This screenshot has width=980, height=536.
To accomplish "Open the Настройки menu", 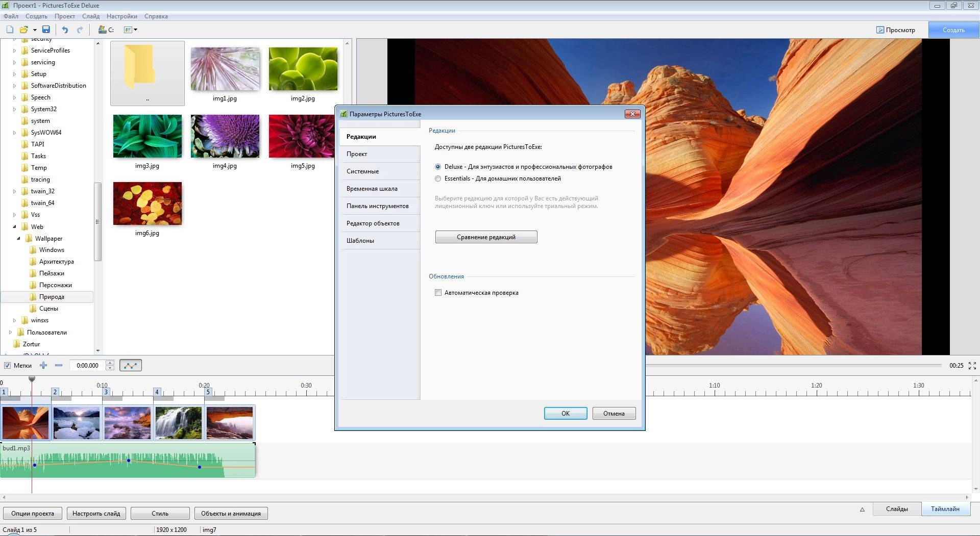I will click(121, 16).
